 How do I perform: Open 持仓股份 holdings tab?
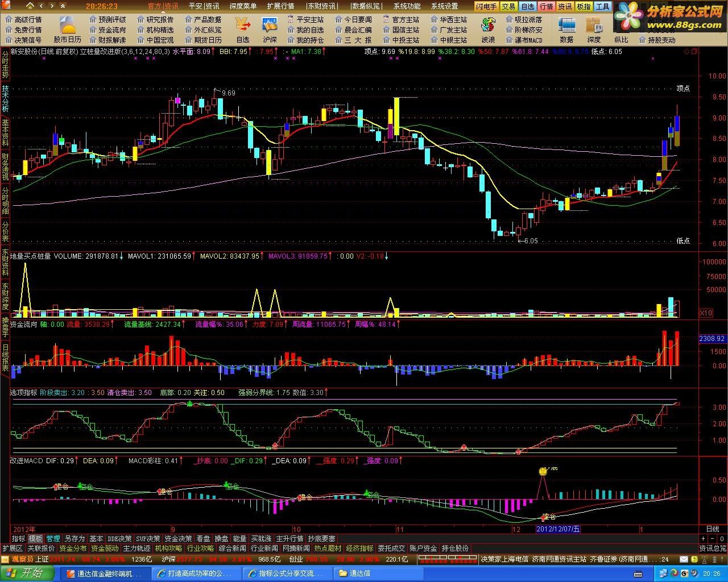[x=455, y=548]
